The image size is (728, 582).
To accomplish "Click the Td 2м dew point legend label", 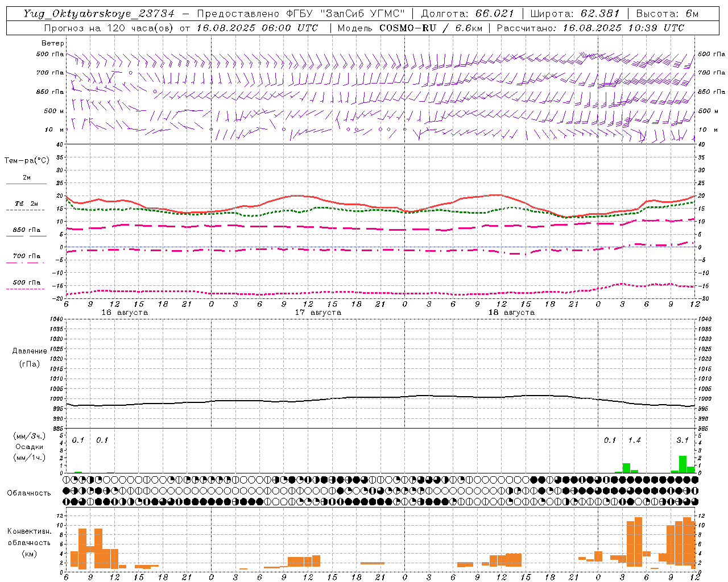I will 27,203.
